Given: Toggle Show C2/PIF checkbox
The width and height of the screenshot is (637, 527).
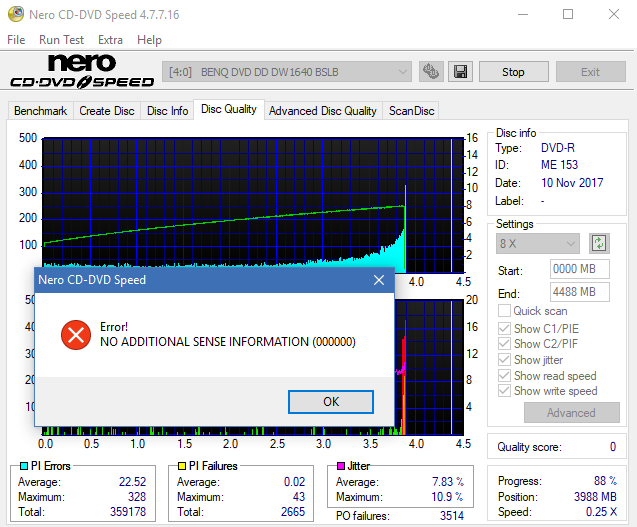Looking at the screenshot, I should point(504,344).
